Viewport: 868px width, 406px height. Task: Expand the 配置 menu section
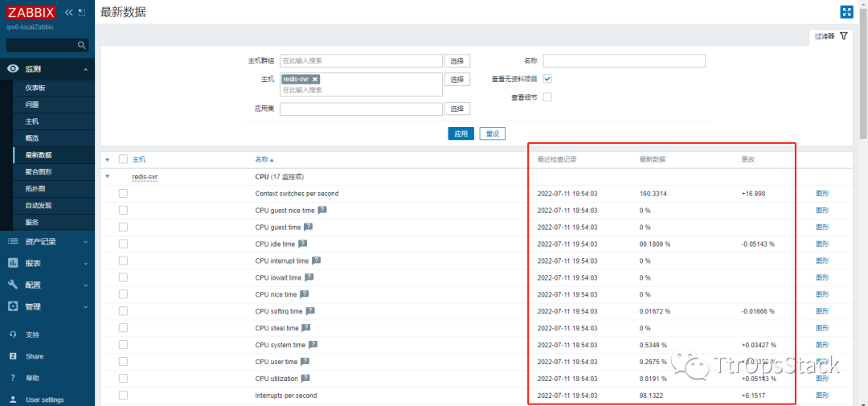(x=85, y=285)
